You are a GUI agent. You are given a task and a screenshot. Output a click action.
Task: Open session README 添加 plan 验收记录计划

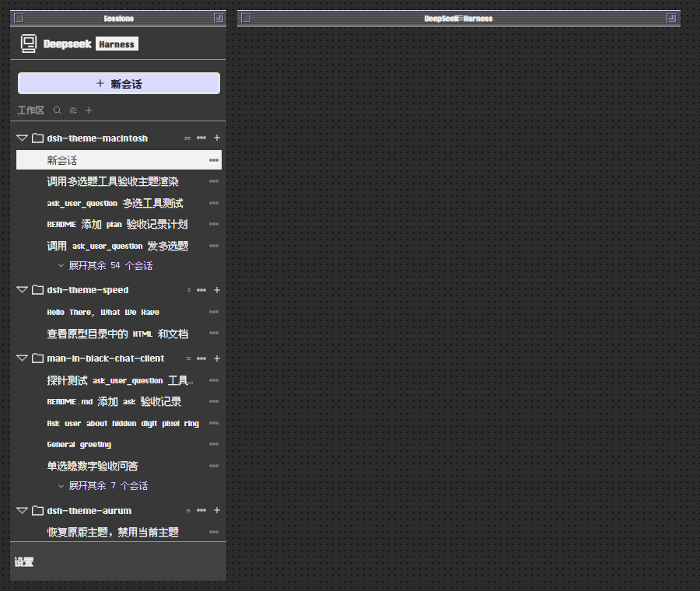117,224
